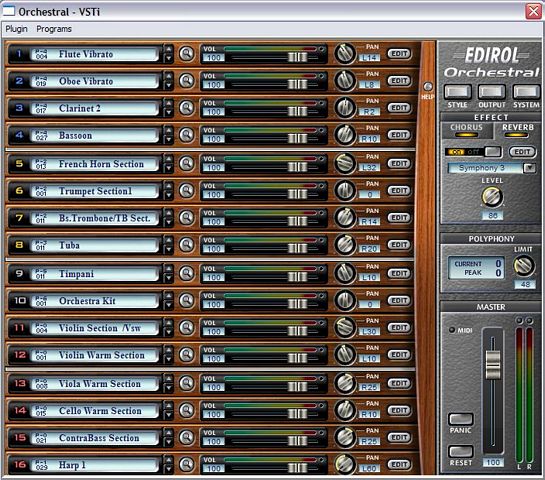This screenshot has height=480, width=545.
Task: Click the OUTPUT button
Action: coord(491,91)
